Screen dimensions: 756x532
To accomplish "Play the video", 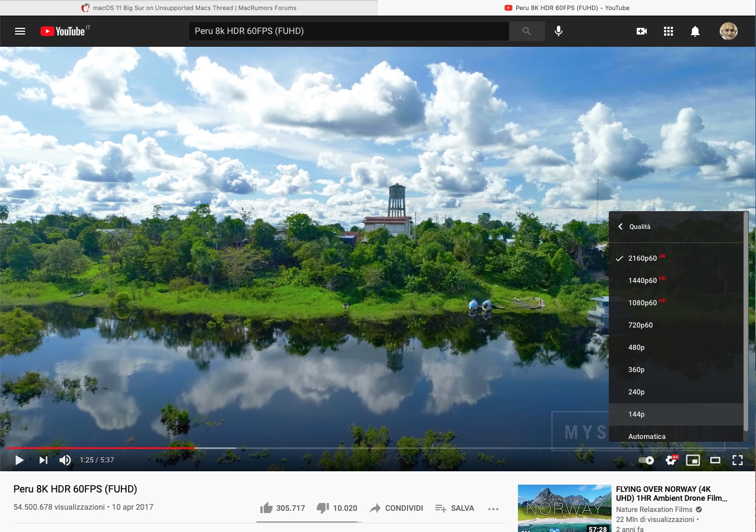I will click(20, 460).
